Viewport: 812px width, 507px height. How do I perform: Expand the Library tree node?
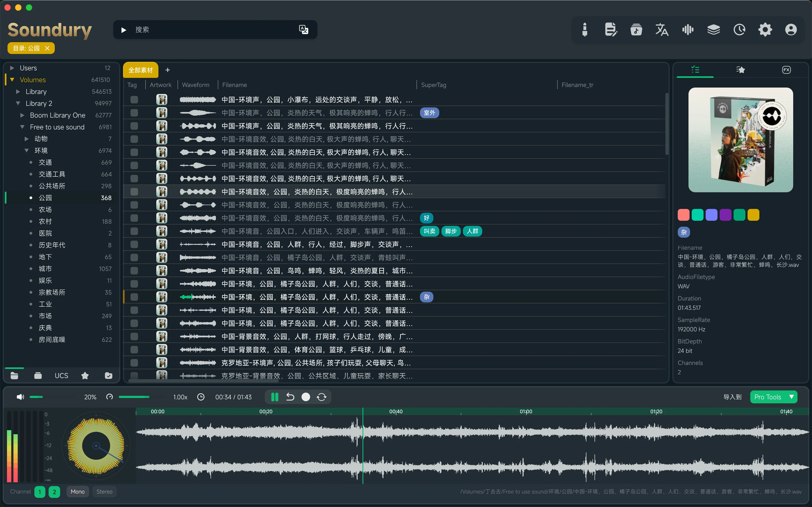pos(18,91)
